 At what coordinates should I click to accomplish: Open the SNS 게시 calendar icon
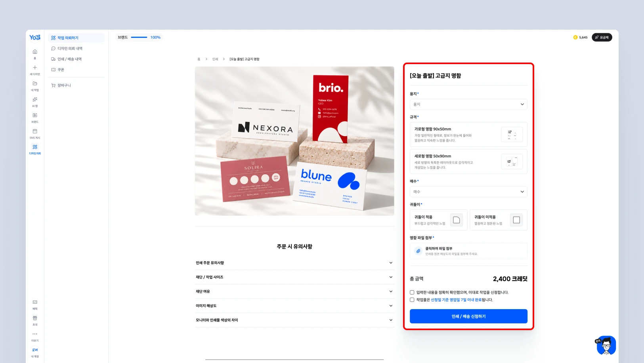point(35,131)
